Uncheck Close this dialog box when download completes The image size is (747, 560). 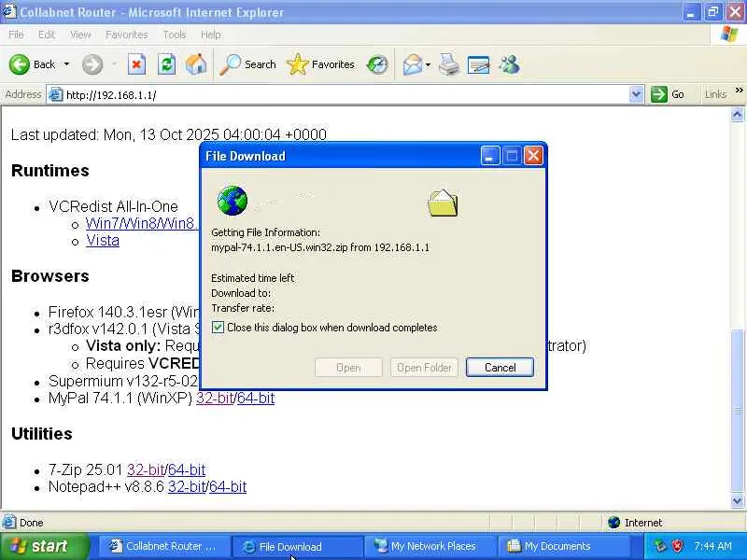coord(218,328)
